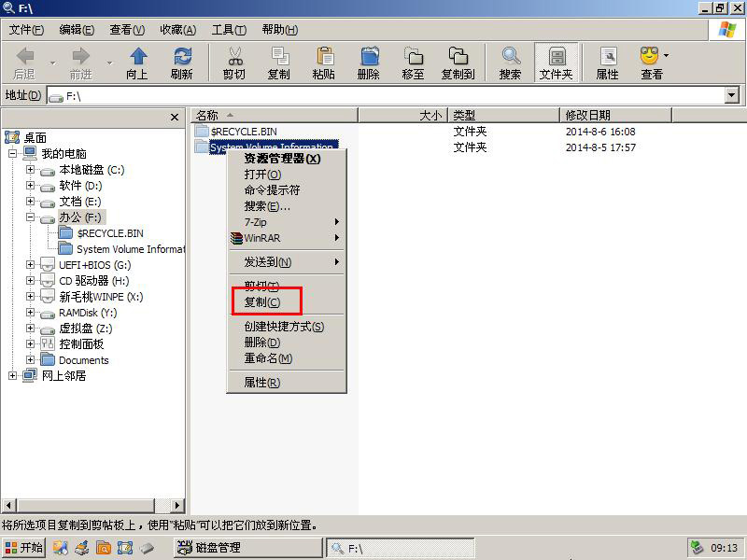747x560 pixels.
Task: Open the 查看(V) menu
Action: coord(127,30)
